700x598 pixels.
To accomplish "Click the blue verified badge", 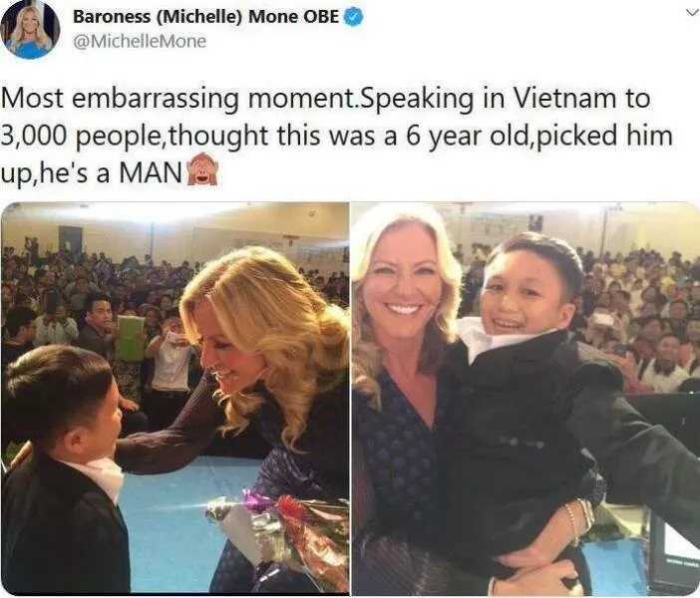I will click(x=354, y=17).
